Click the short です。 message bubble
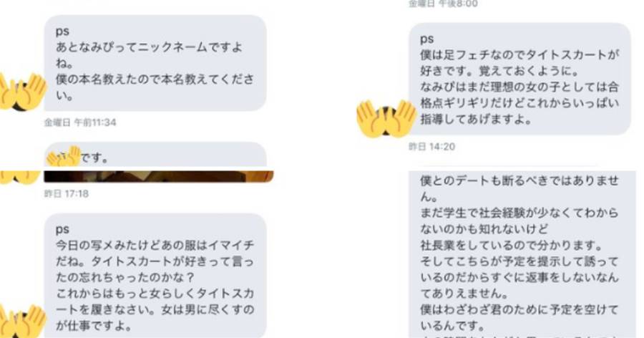This screenshot has height=338, width=644. point(155,155)
